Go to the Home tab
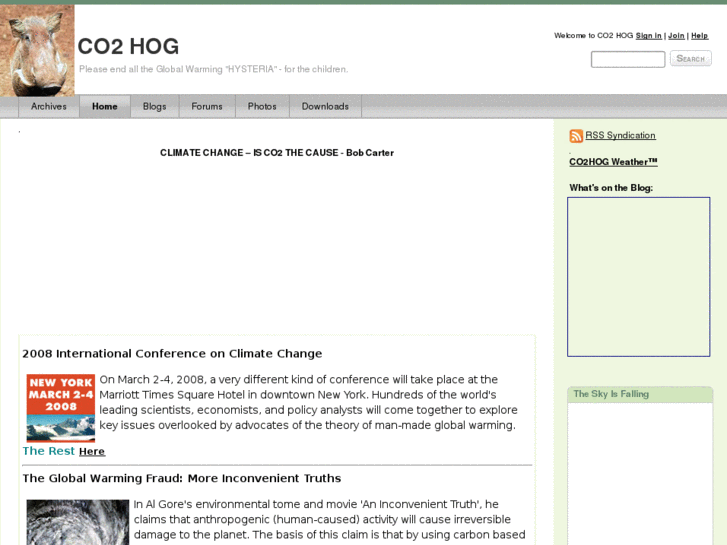This screenshot has width=727, height=545. click(105, 106)
